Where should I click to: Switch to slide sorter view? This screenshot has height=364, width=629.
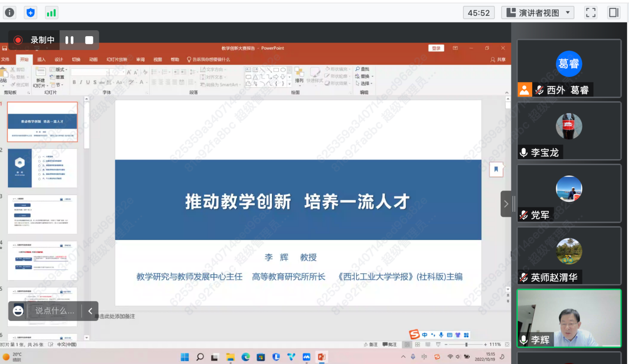pos(418,344)
